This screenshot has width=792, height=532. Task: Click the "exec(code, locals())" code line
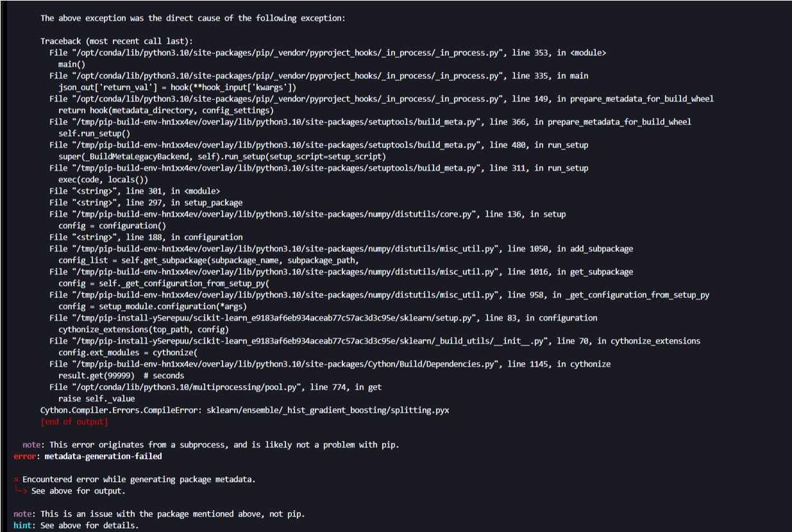pyautogui.click(x=103, y=179)
